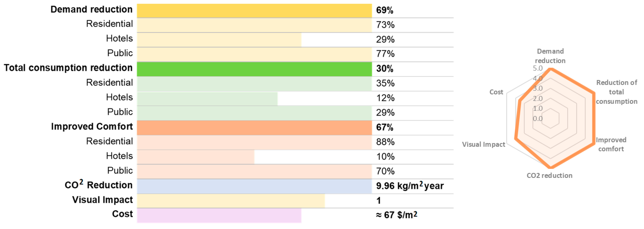Click the '≈ 67 $/m²' cost value
This screenshot has height=229, width=644.
pos(396,215)
